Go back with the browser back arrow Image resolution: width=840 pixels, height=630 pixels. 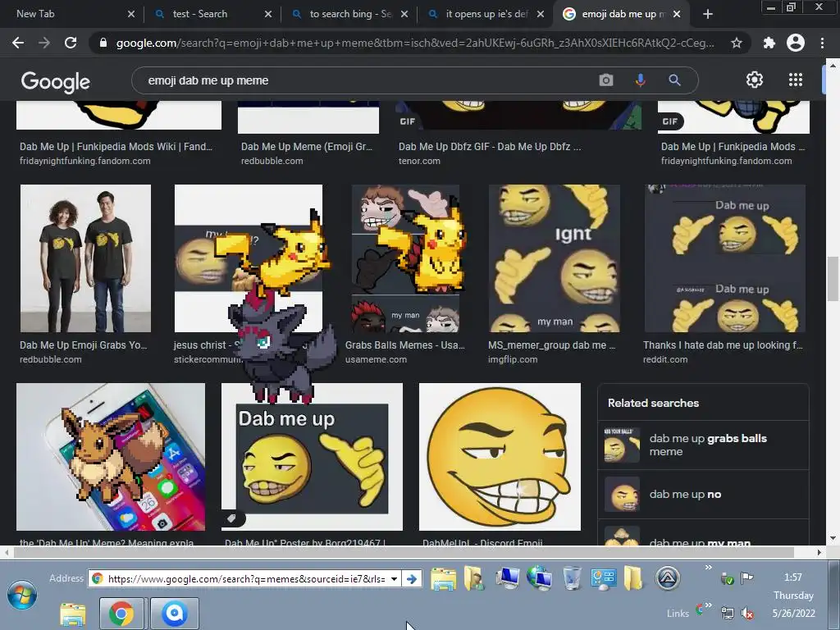tap(18, 43)
